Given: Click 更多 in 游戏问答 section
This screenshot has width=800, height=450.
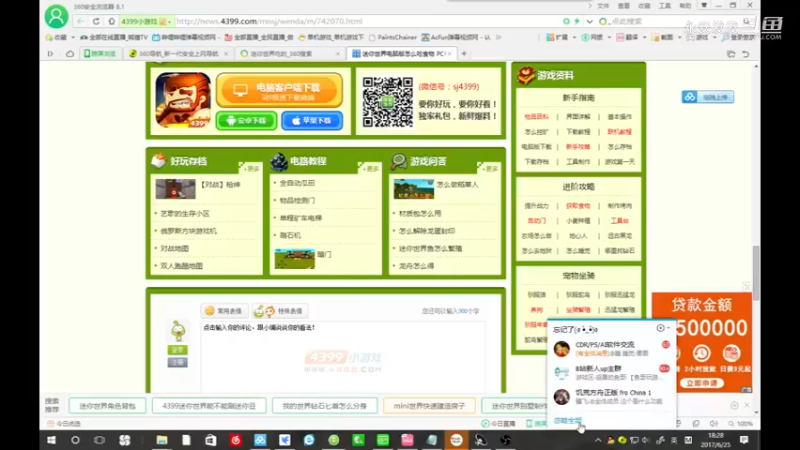Looking at the screenshot, I should point(490,169).
